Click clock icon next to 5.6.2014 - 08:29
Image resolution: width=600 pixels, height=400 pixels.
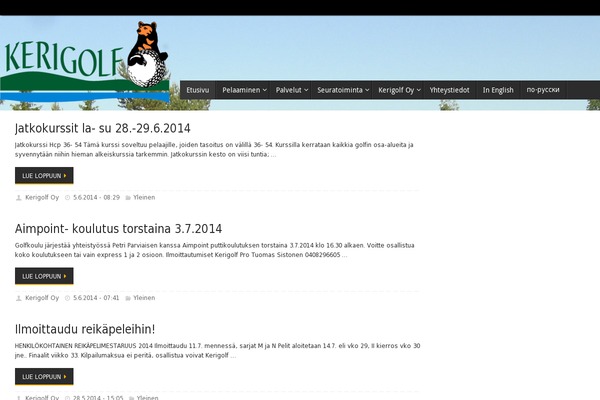tap(67, 198)
